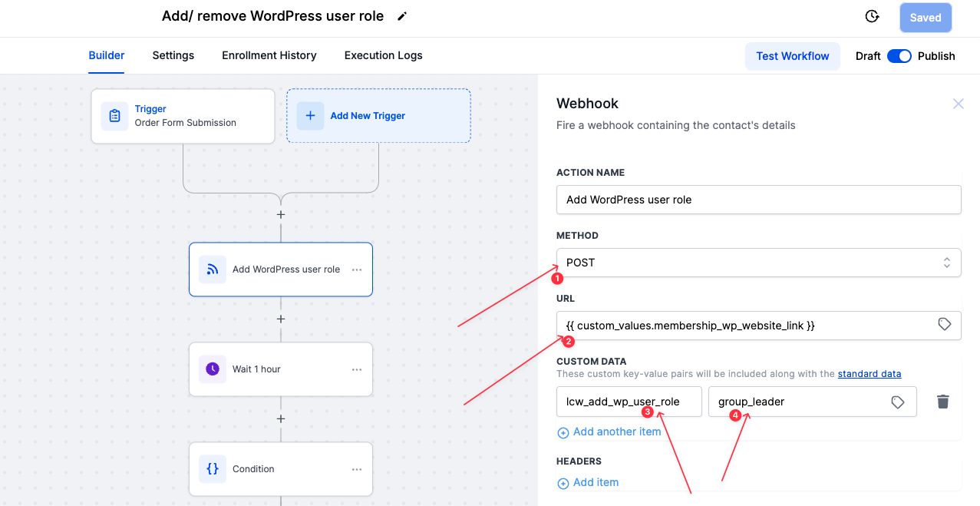Switch to the Execution Logs tab
980x506 pixels.
click(x=383, y=55)
